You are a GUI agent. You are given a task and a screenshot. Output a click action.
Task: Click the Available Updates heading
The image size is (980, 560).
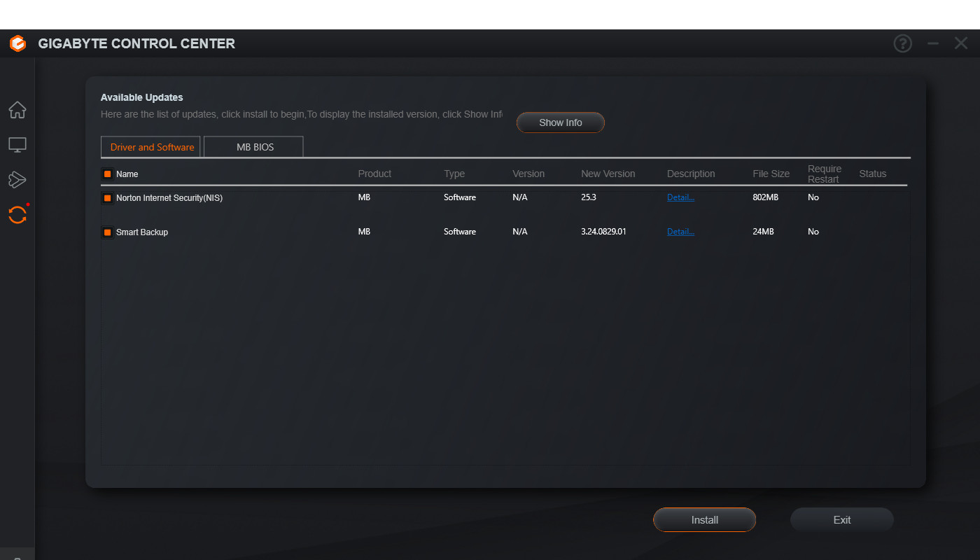pyautogui.click(x=142, y=97)
